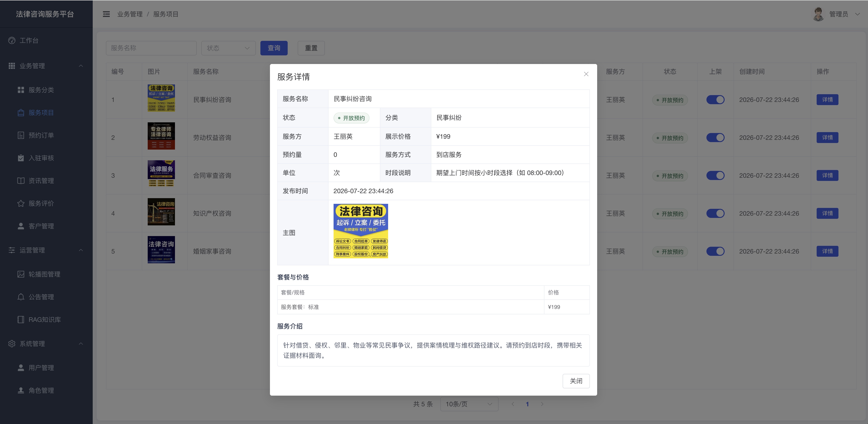The height and width of the screenshot is (424, 868).
Task: Click the administrator avatar image
Action: coord(818,14)
